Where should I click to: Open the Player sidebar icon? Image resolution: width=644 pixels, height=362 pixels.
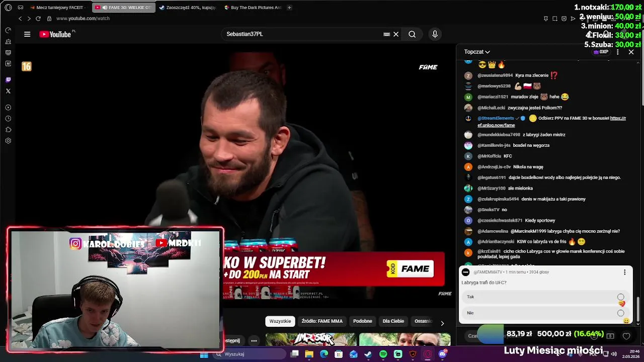click(x=8, y=108)
